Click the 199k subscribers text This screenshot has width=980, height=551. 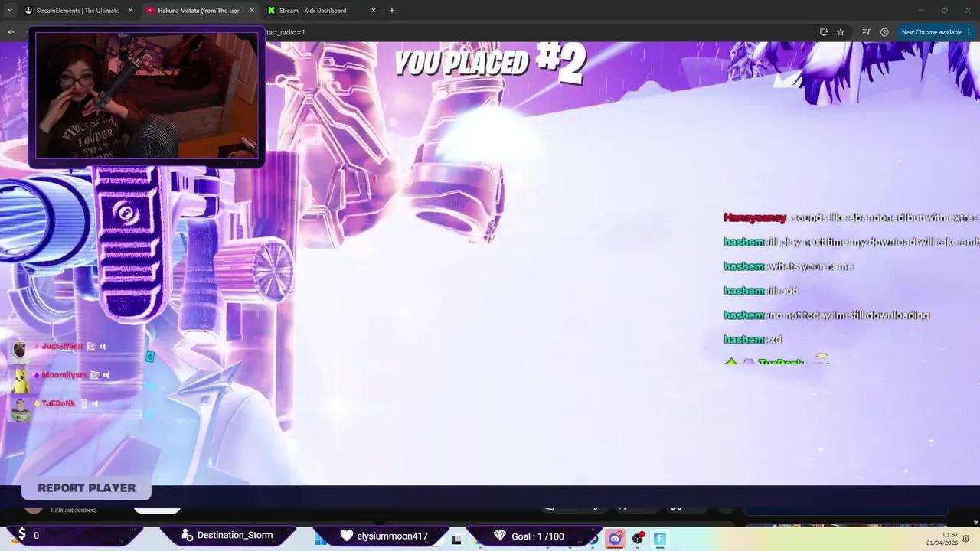click(73, 510)
